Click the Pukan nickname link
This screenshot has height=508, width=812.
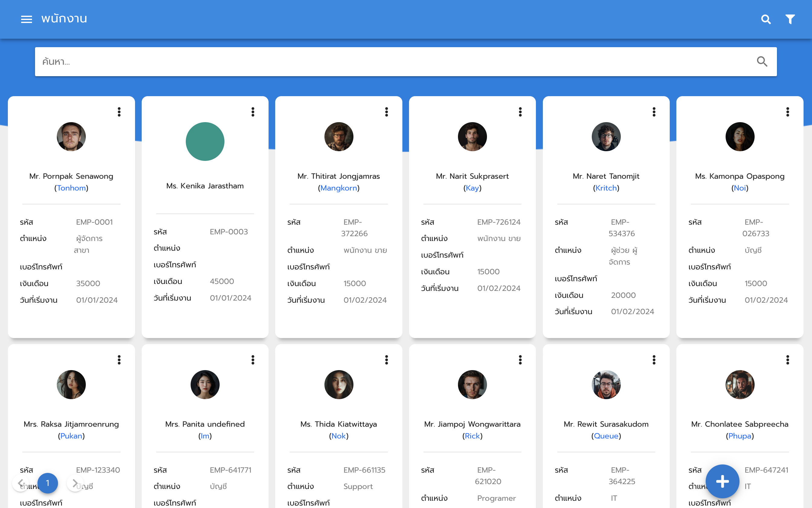pos(71,436)
